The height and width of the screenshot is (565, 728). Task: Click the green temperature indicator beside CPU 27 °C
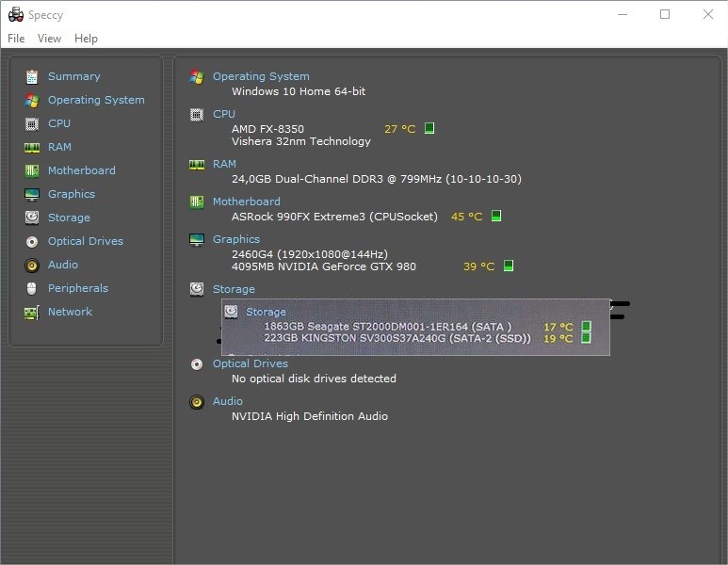(429, 128)
